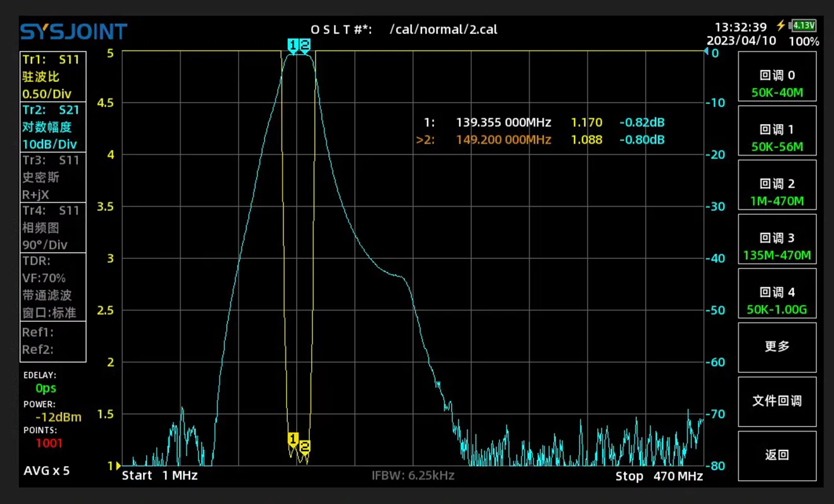Click the POWER -12dBm setting
This screenshot has width=834, height=504.
click(54, 411)
